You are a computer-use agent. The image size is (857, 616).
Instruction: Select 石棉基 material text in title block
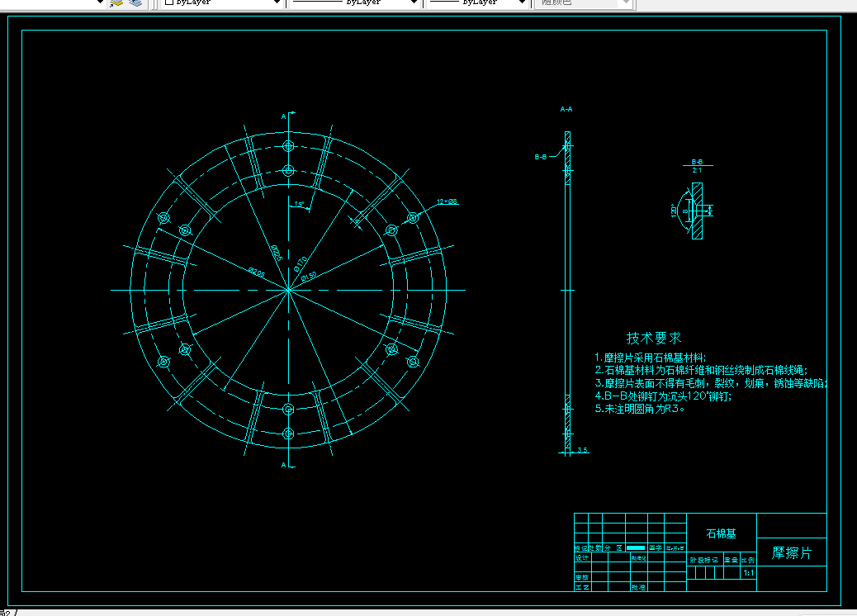pos(722,533)
